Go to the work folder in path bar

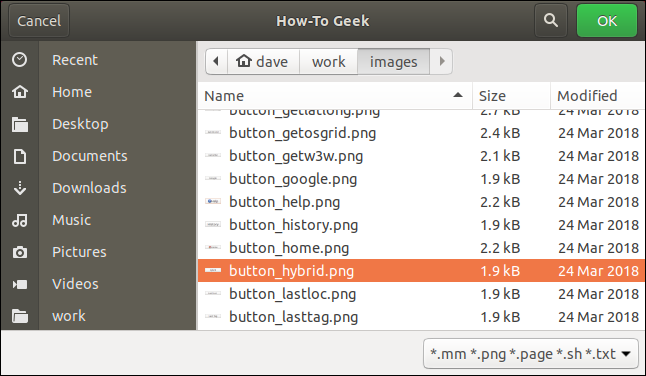pos(328,61)
